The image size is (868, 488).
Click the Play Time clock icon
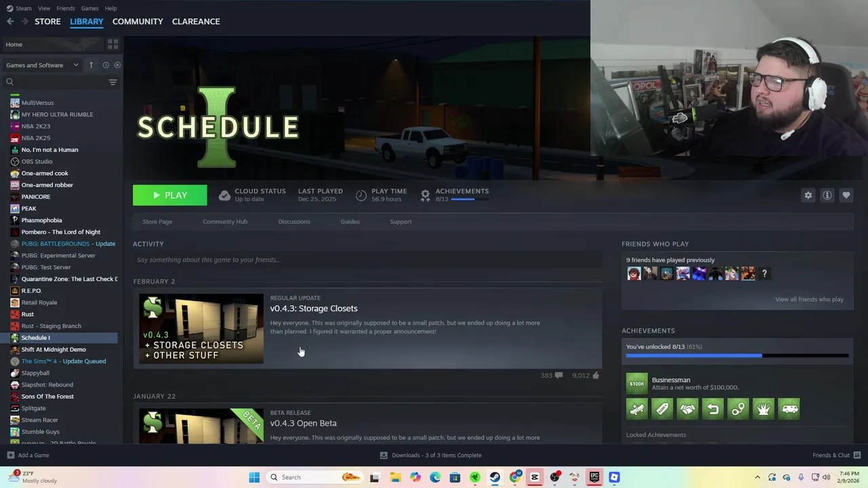point(361,195)
